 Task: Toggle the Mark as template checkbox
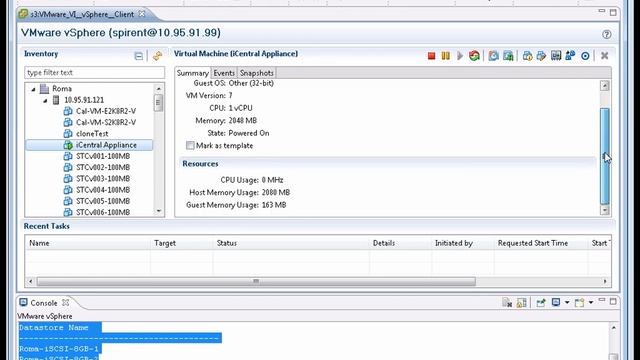click(x=190, y=145)
